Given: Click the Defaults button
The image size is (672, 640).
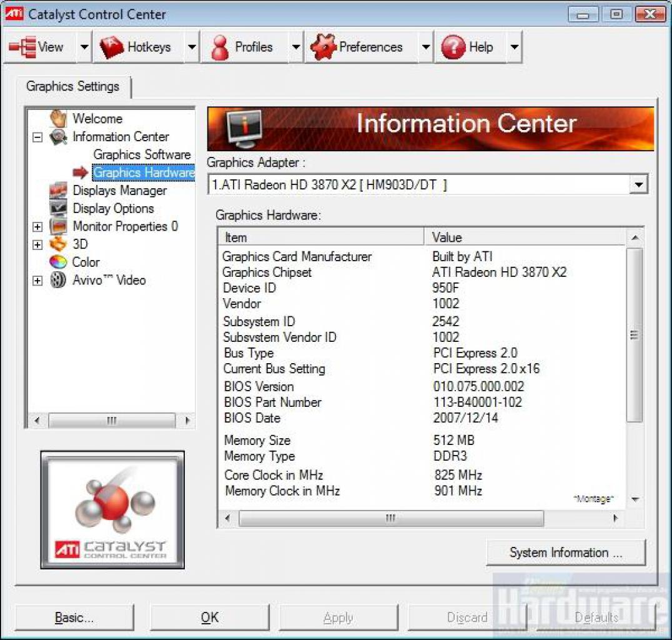Looking at the screenshot, I should tap(596, 617).
